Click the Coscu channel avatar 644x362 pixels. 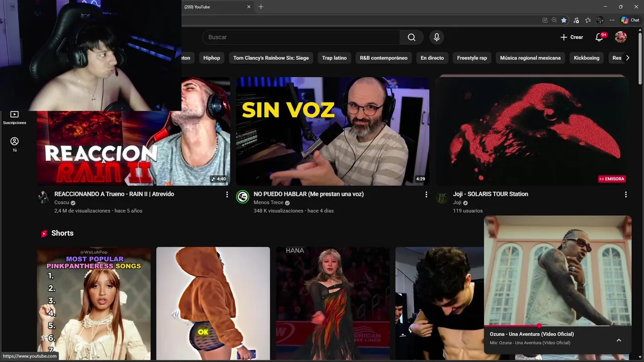tap(44, 197)
